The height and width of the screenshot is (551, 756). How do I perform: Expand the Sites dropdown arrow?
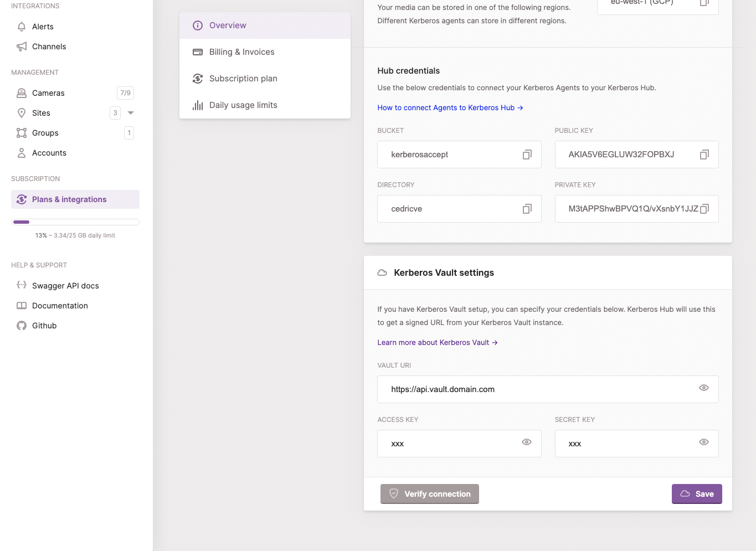[x=131, y=112]
